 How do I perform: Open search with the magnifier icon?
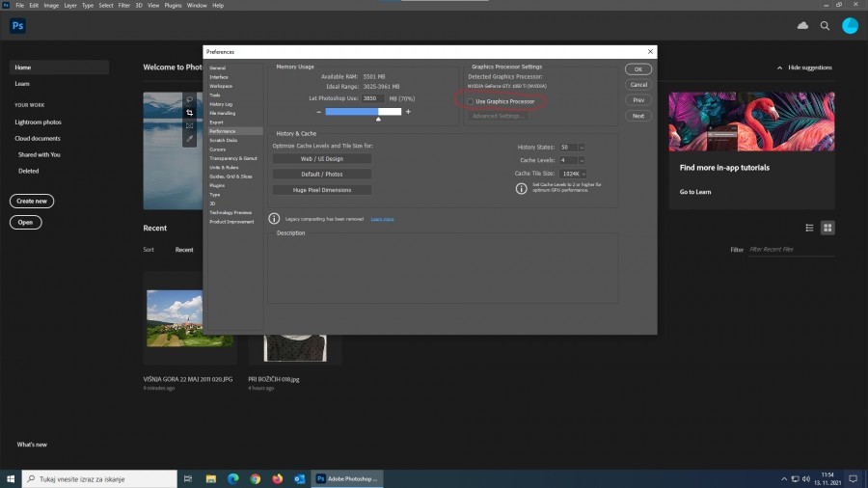coord(825,26)
